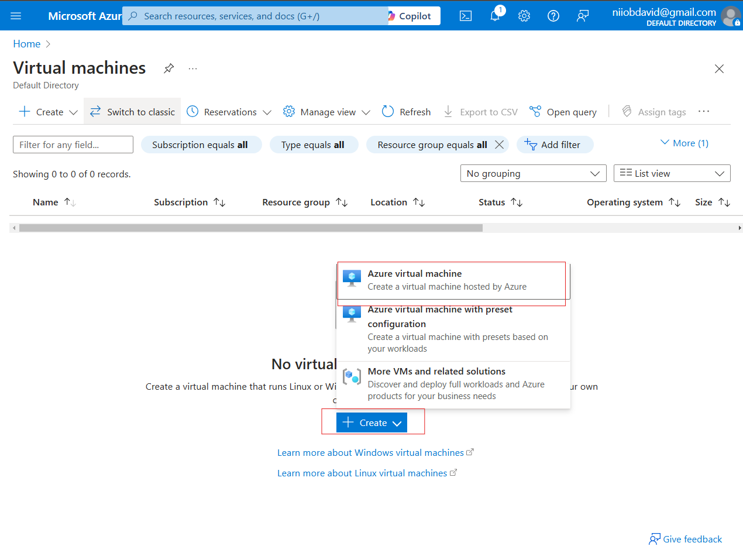Close the Virtual machines blade

click(719, 69)
